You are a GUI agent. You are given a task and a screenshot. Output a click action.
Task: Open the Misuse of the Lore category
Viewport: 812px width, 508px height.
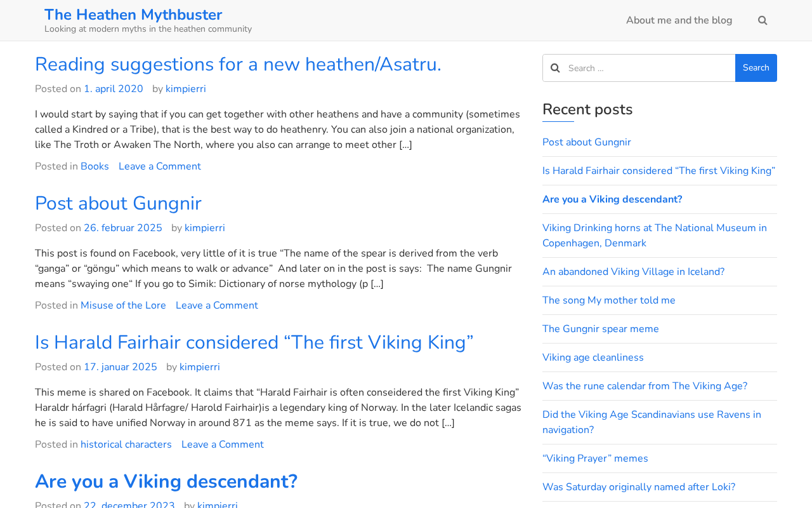123,305
